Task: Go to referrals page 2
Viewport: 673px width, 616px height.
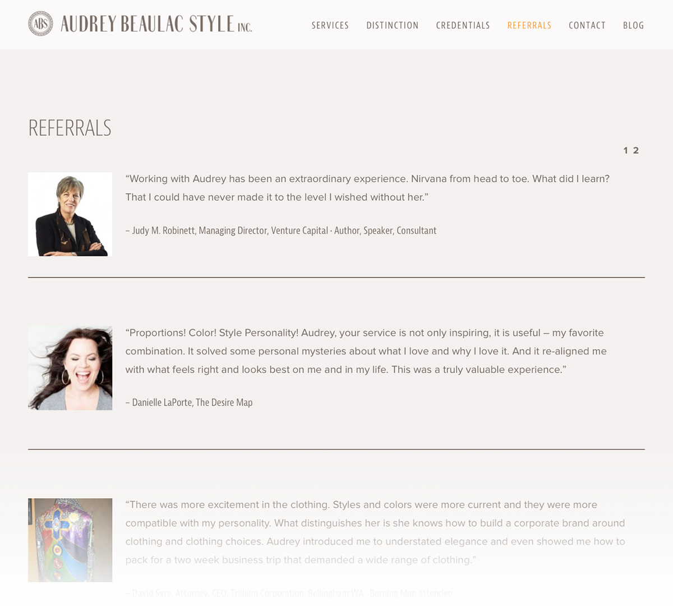Action: coord(636,150)
